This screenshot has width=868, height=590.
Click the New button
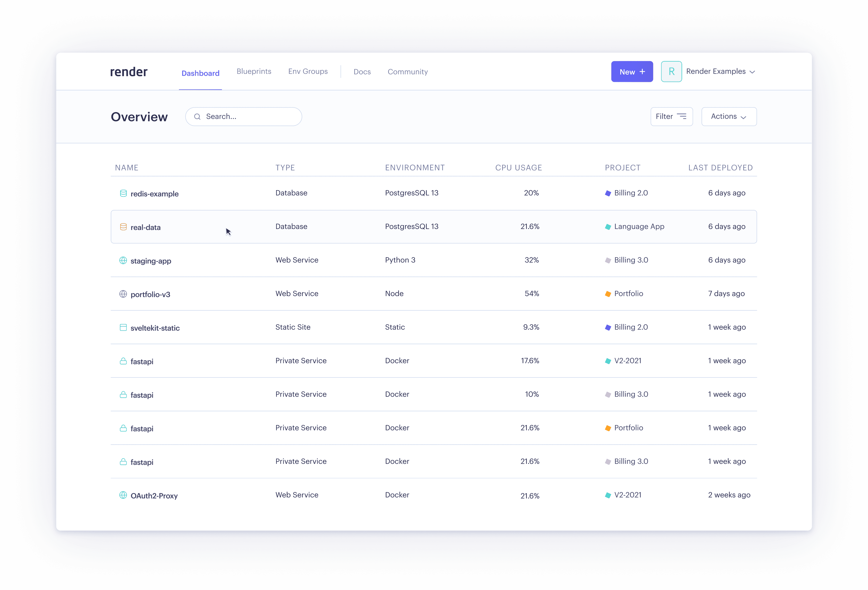(632, 72)
